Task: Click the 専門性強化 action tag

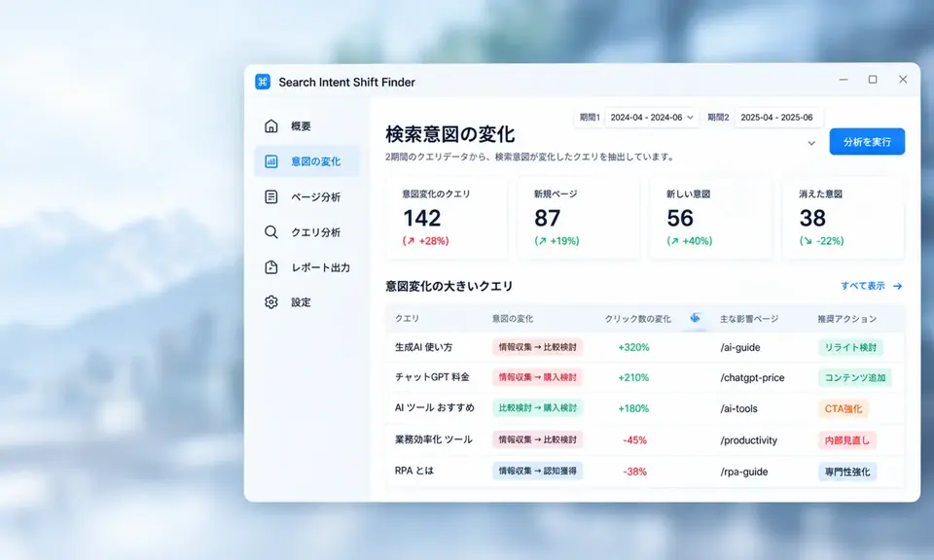Action: (x=847, y=472)
